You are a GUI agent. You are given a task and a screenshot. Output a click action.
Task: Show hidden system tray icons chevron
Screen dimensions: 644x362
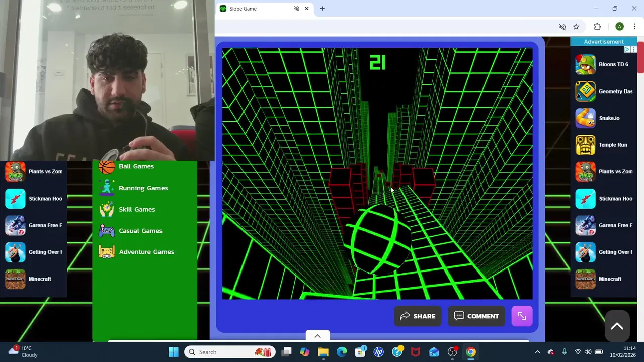click(537, 352)
